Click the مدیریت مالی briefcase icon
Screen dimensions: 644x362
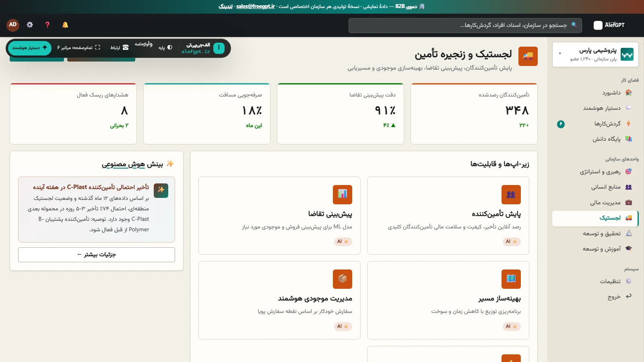pyautogui.click(x=629, y=202)
